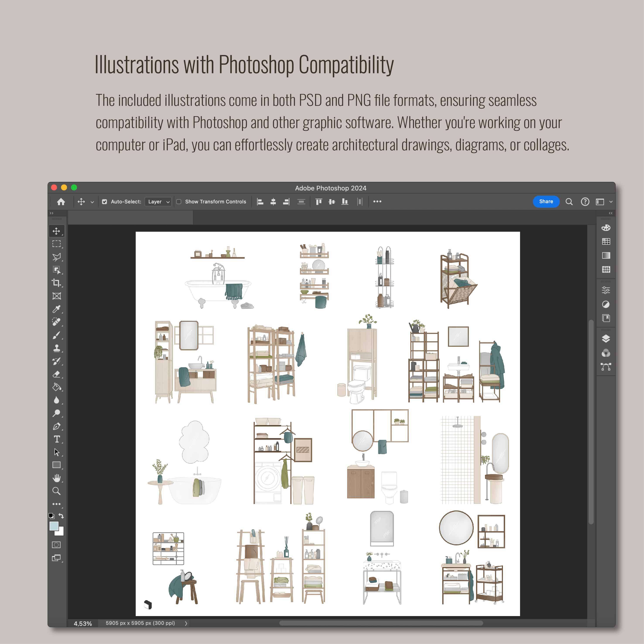Screen dimensions: 644x644
Task: Select the Pen tool
Action: (x=56, y=426)
